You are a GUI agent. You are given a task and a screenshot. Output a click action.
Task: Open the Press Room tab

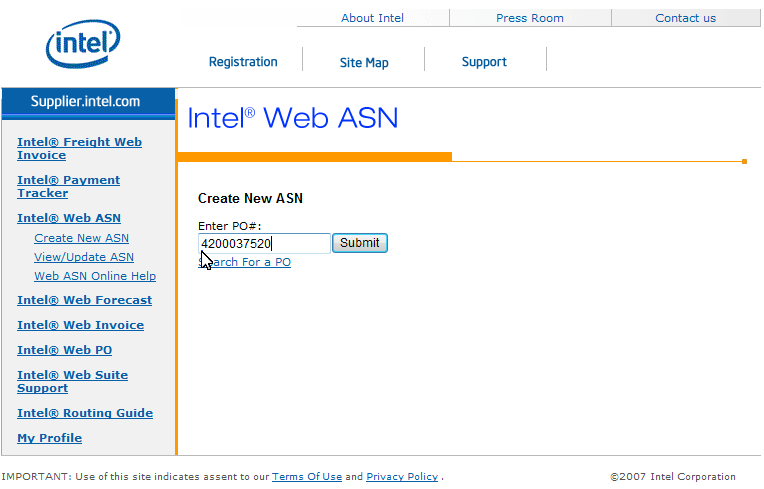(530, 18)
